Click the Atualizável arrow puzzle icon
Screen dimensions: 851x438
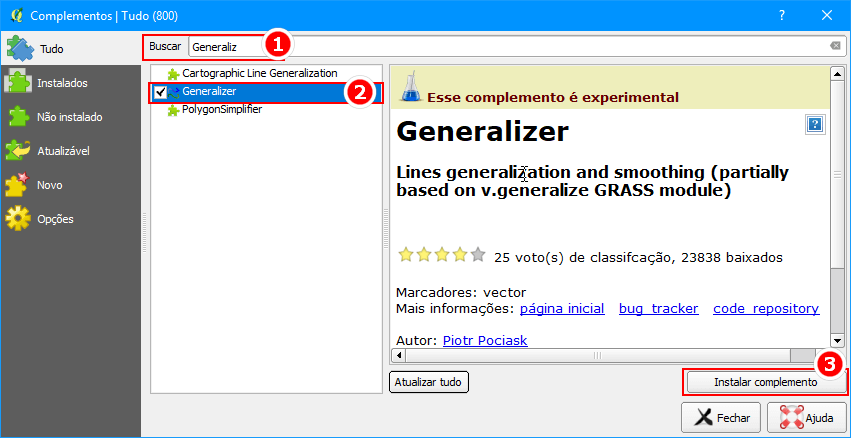click(x=18, y=151)
